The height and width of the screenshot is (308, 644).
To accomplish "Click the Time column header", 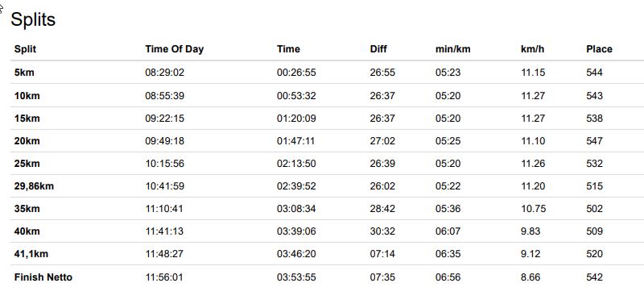I will 288,49.
